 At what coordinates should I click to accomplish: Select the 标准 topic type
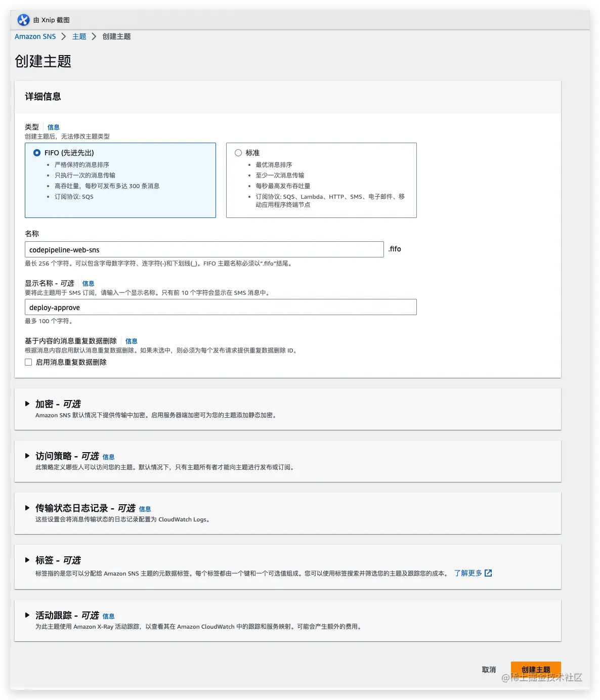(238, 153)
